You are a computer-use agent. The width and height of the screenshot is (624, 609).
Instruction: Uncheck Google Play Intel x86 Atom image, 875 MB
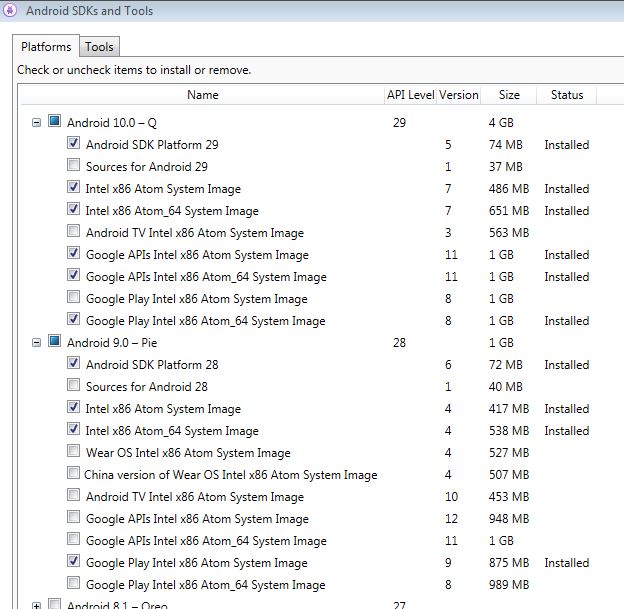(74, 561)
